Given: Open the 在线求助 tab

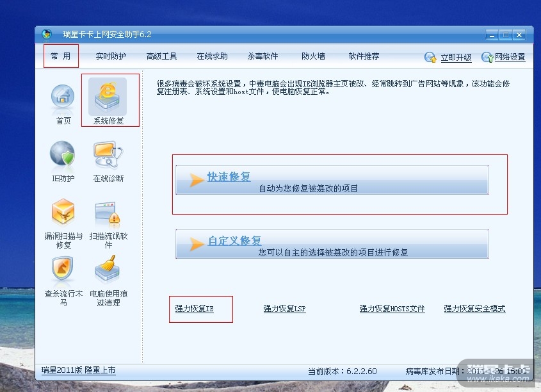Looking at the screenshot, I should coord(212,56).
